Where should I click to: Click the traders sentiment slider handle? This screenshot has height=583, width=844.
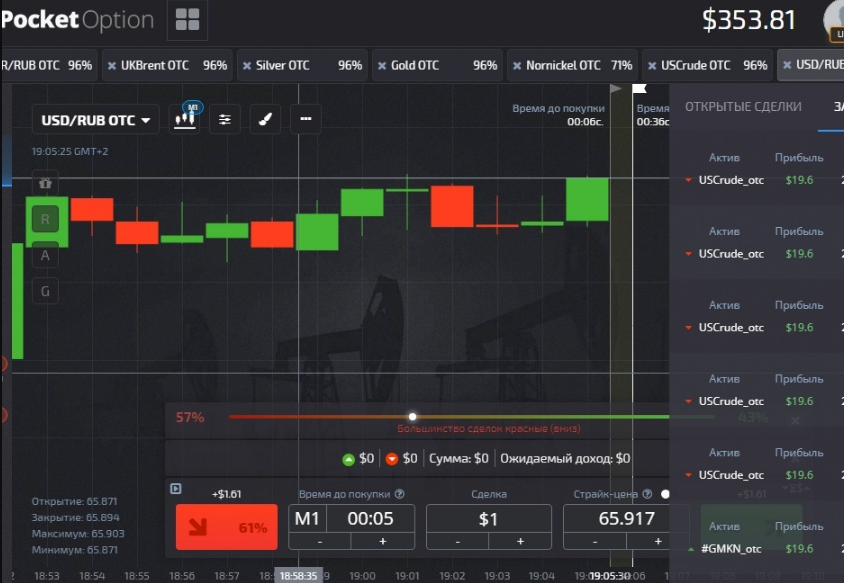412,417
